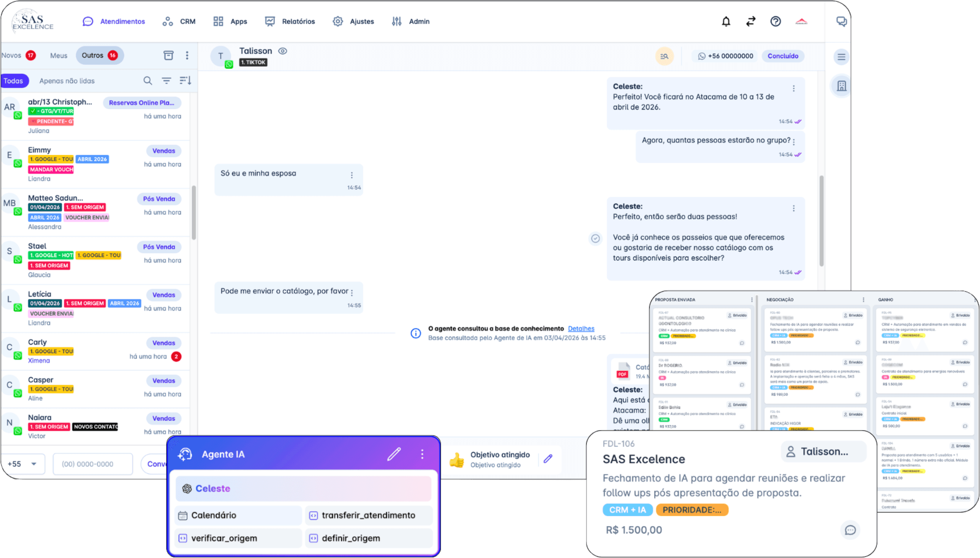
Task: Open the Relatórios menu in top navigation
Action: point(298,21)
